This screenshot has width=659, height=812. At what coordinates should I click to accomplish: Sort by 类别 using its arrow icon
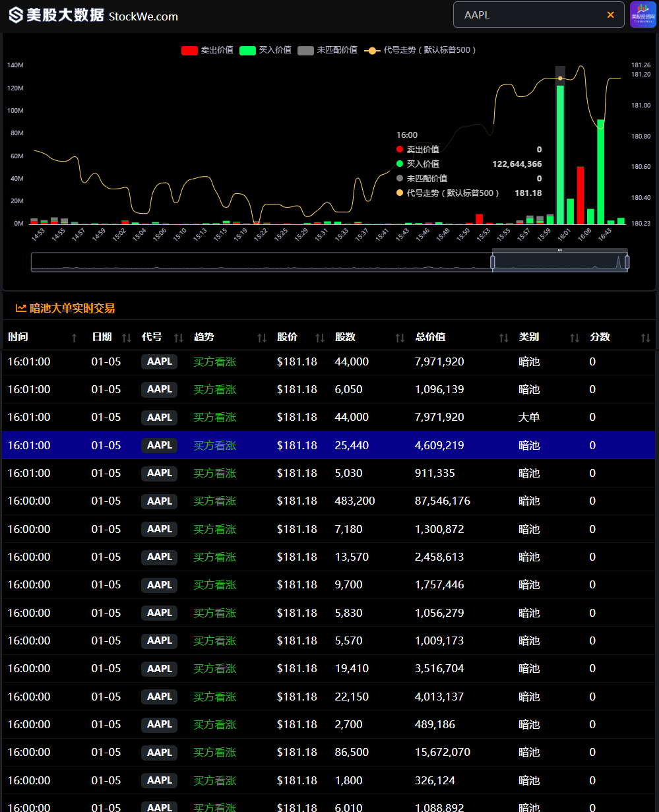point(575,338)
